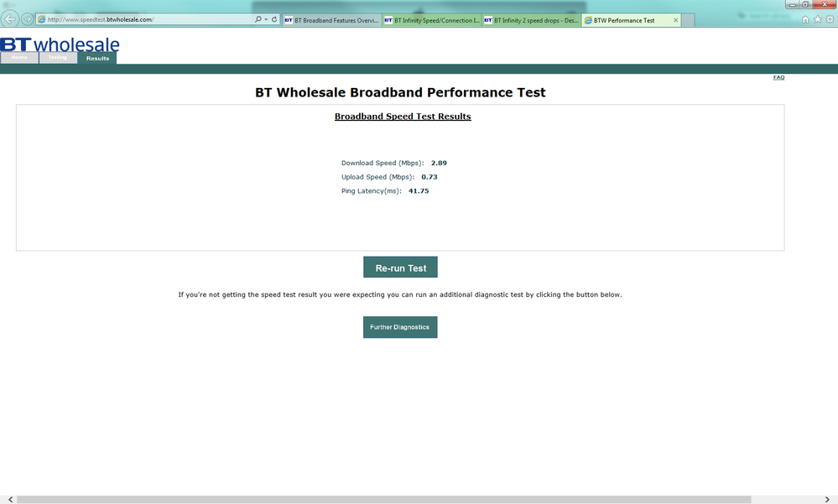Click the scroll left arrow

pos(10,499)
